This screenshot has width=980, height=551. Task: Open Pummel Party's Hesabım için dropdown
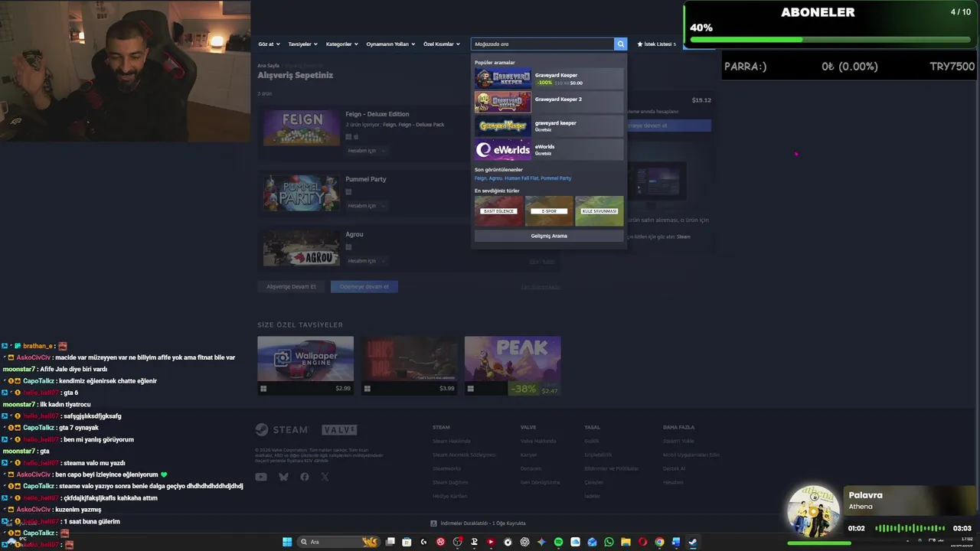(366, 206)
